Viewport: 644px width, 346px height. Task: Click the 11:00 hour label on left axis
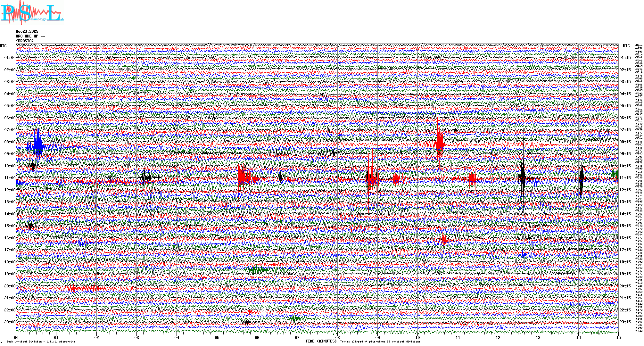pos(10,178)
